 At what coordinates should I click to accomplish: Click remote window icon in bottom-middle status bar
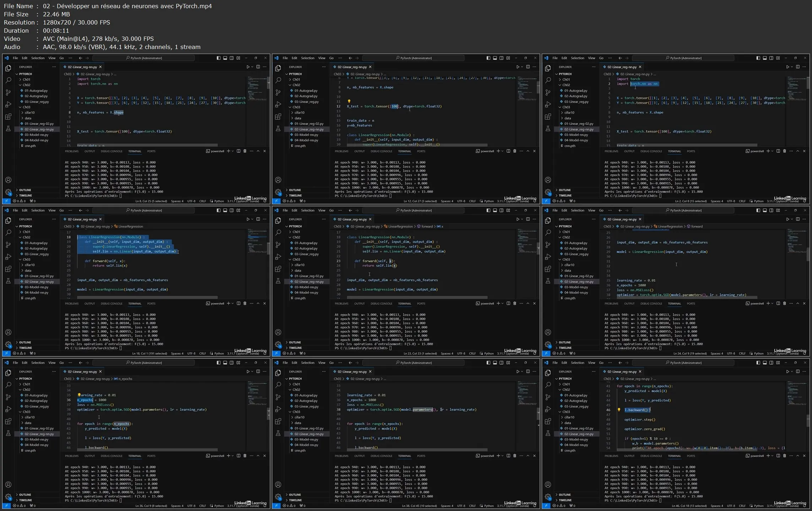point(276,506)
